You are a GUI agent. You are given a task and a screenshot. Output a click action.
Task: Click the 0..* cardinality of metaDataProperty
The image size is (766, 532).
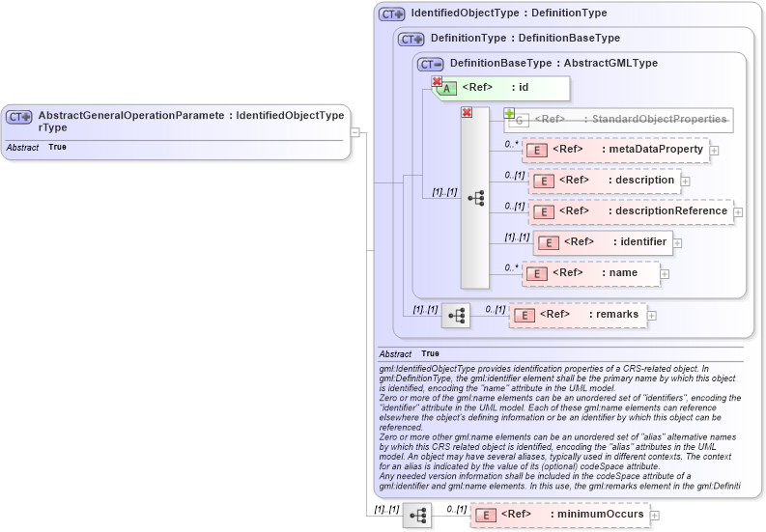(x=512, y=144)
